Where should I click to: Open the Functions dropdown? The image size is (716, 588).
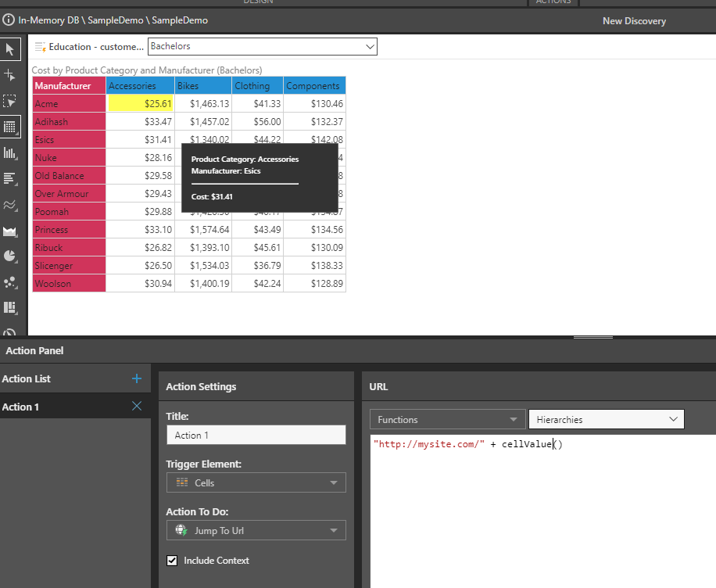447,419
